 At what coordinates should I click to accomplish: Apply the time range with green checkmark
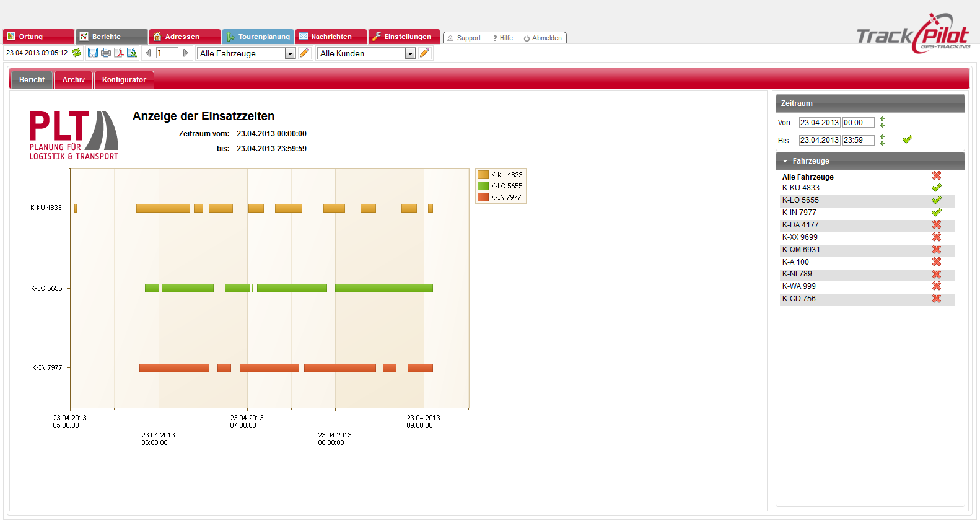(907, 139)
